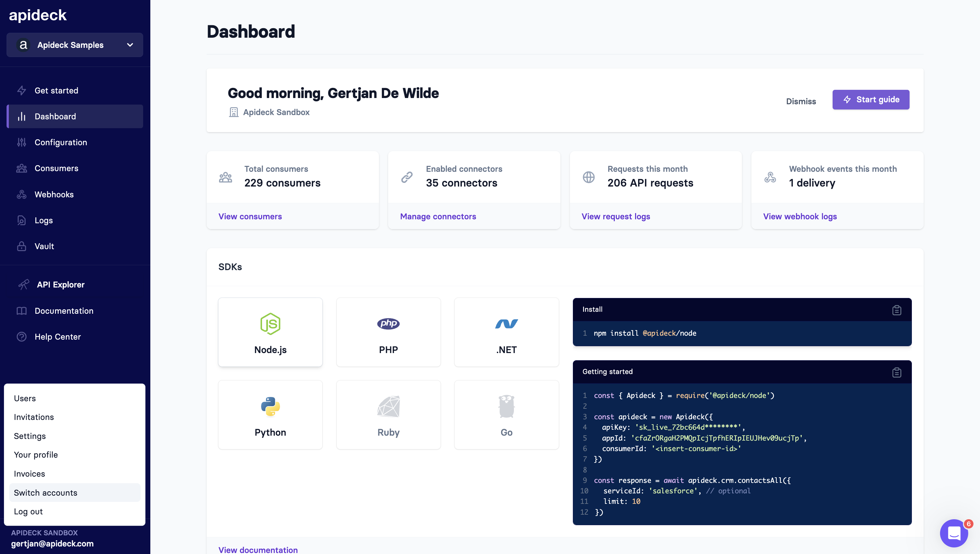
Task: Select the Go SDK card
Action: click(x=506, y=415)
